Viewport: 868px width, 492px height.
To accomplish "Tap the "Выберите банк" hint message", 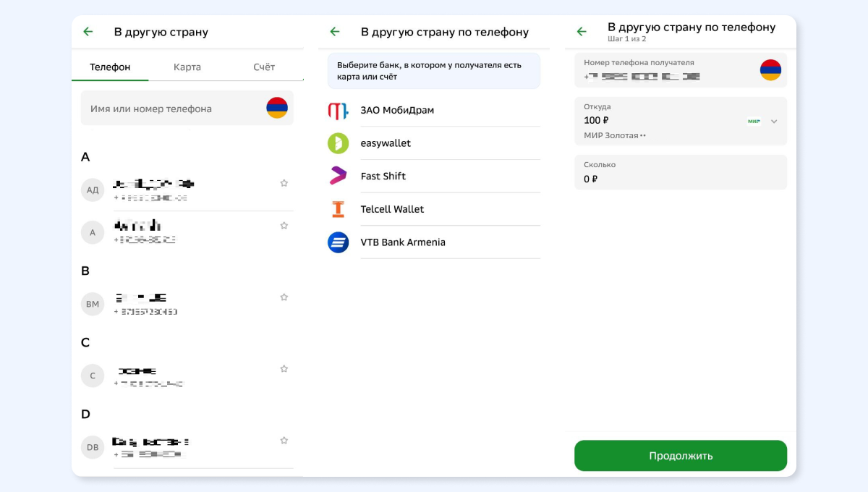I will [x=434, y=70].
